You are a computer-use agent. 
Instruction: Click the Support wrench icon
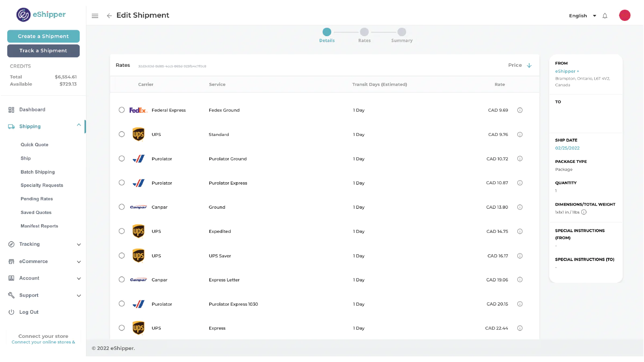pos(11,295)
